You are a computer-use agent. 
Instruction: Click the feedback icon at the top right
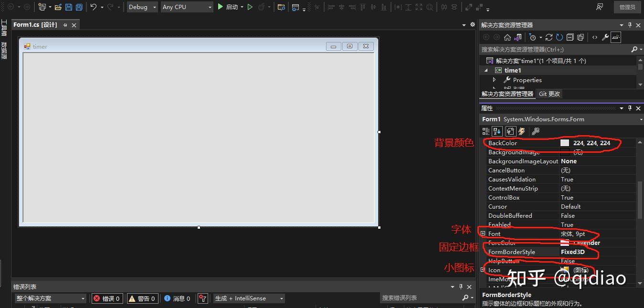click(600, 7)
